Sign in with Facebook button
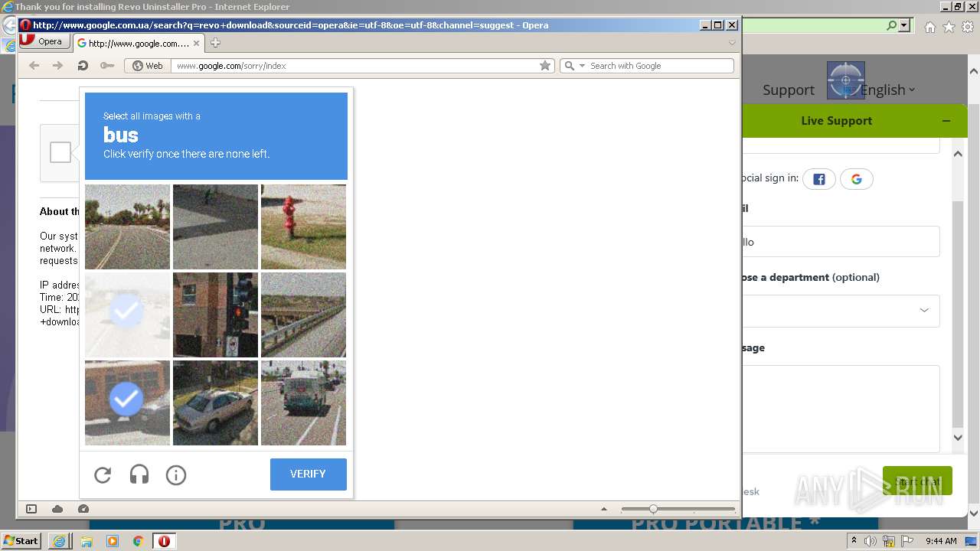Image resolution: width=980 pixels, height=551 pixels. pyautogui.click(x=819, y=179)
